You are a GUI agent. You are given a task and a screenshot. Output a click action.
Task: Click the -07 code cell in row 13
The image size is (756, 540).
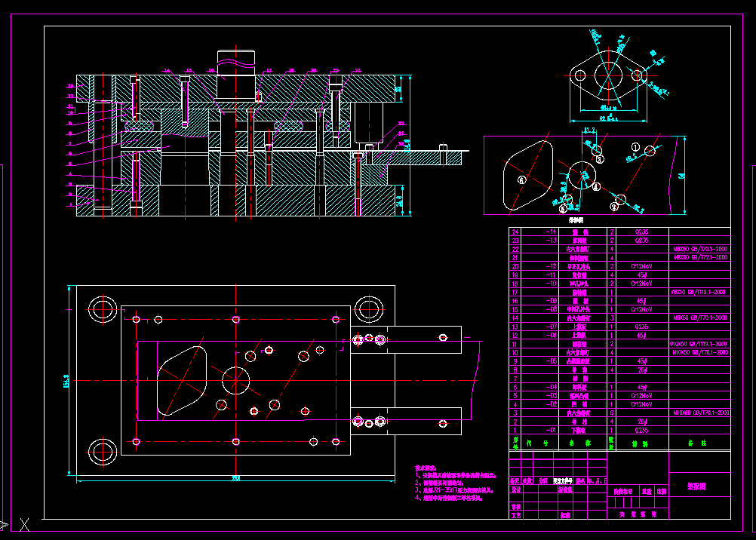(551, 327)
